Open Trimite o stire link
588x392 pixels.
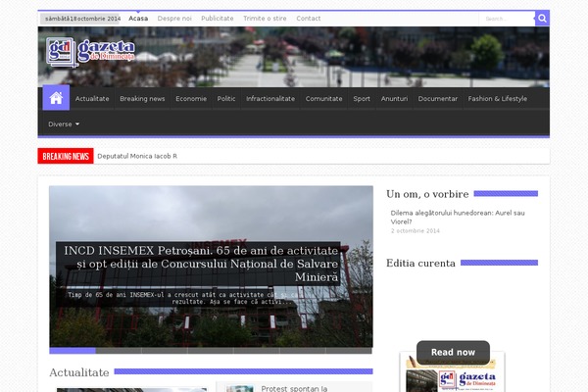pos(265,19)
